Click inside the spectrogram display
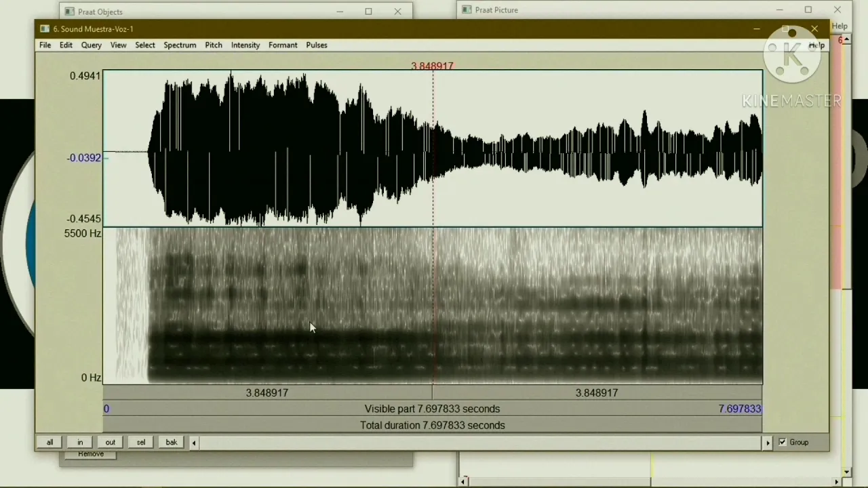The image size is (868, 488). click(x=433, y=306)
